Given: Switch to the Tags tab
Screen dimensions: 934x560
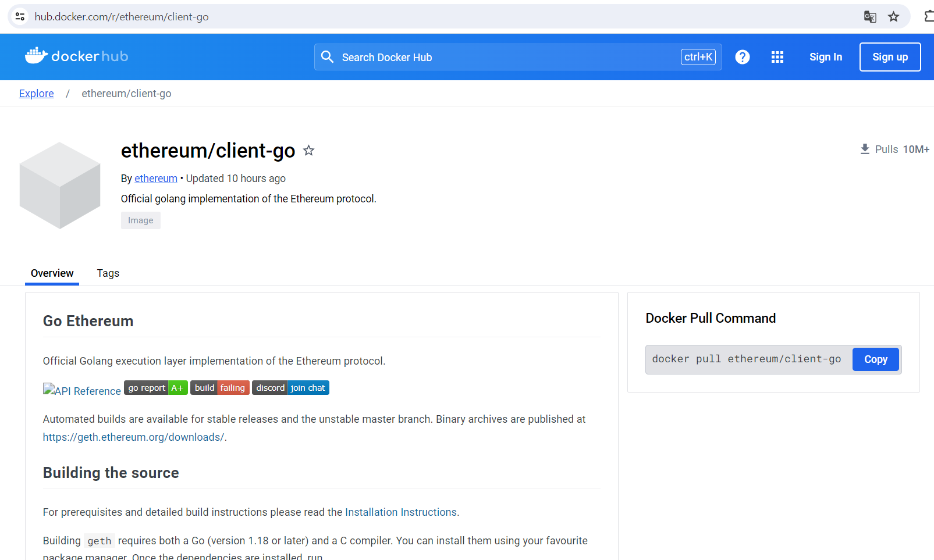Looking at the screenshot, I should click(108, 273).
